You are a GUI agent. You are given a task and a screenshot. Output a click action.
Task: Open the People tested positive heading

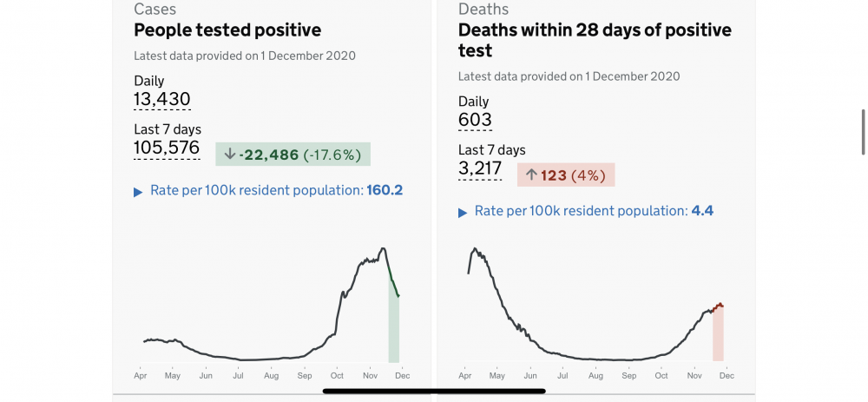click(x=227, y=30)
